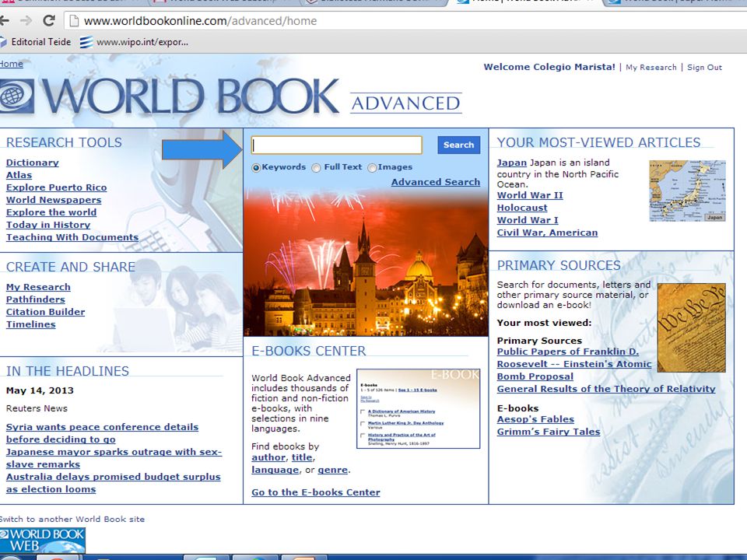Open the World War II article
Image resolution: width=747 pixels, height=560 pixels.
pyautogui.click(x=530, y=194)
